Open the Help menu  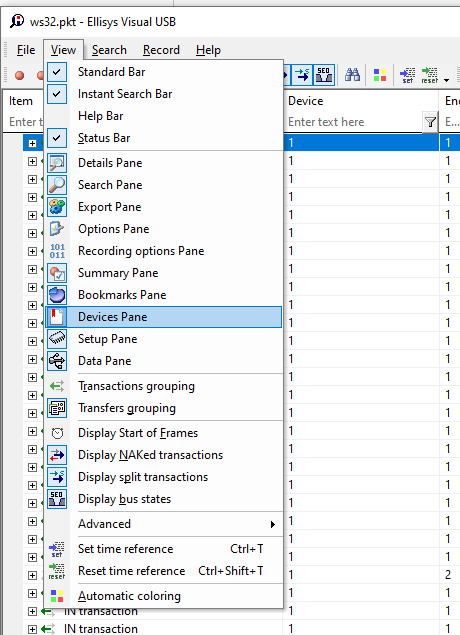209,50
